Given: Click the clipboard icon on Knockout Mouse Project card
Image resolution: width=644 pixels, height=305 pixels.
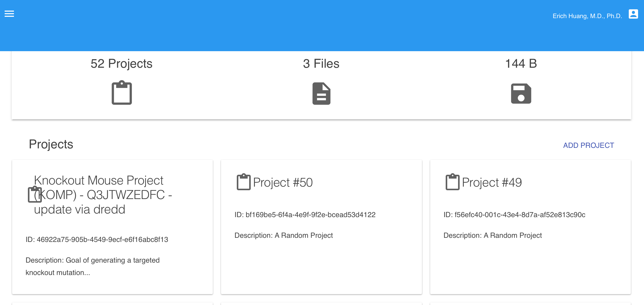Looking at the screenshot, I should (x=35, y=194).
